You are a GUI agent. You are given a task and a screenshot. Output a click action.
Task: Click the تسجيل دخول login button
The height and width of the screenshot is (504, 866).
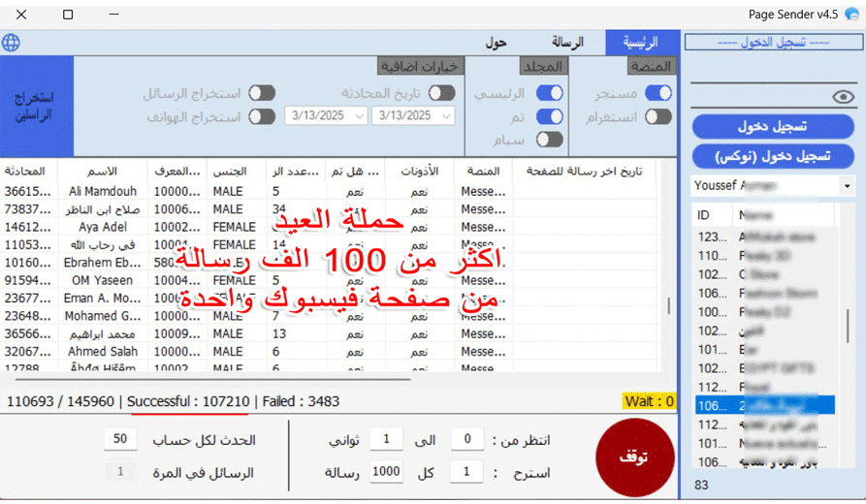(x=773, y=127)
